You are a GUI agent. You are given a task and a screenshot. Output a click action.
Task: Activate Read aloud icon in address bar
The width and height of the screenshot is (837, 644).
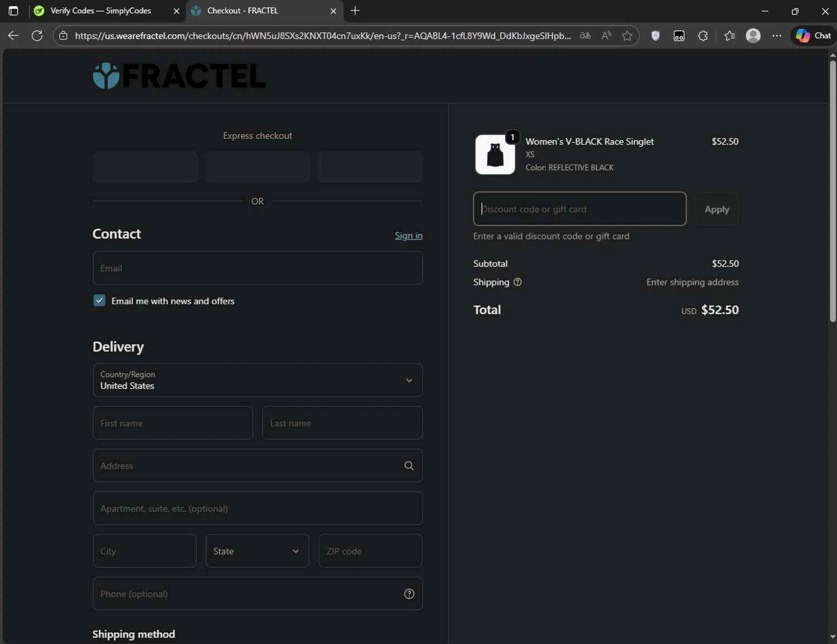click(x=606, y=36)
